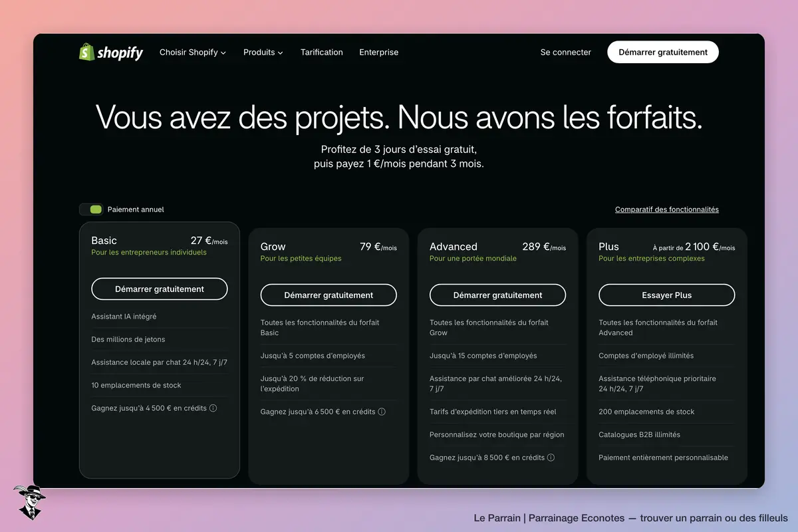
Task: Click 'Pour une portée mondiale' subtitle
Action: click(x=473, y=259)
